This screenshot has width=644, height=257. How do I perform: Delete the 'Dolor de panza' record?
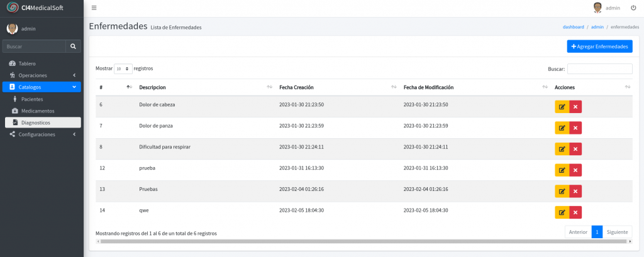[x=575, y=128]
